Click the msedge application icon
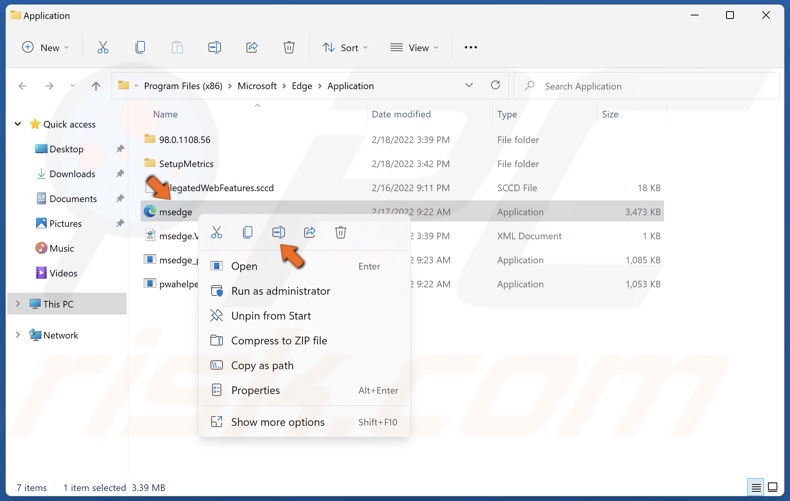 click(150, 212)
